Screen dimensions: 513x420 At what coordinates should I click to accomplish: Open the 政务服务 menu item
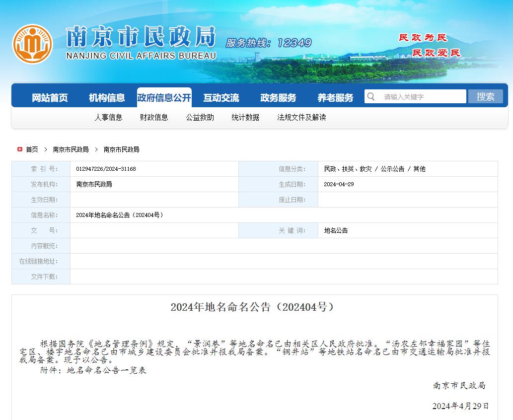click(x=278, y=98)
